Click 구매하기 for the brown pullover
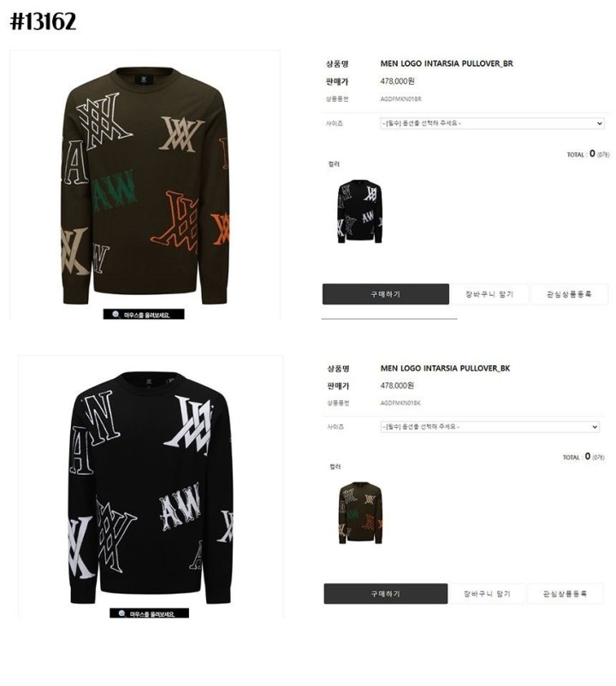The image size is (616, 686). (x=386, y=294)
